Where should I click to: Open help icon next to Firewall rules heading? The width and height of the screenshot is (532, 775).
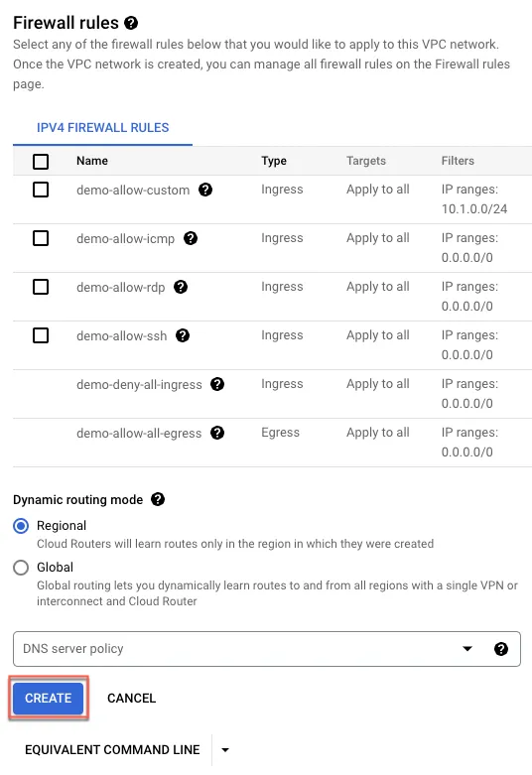131,23
